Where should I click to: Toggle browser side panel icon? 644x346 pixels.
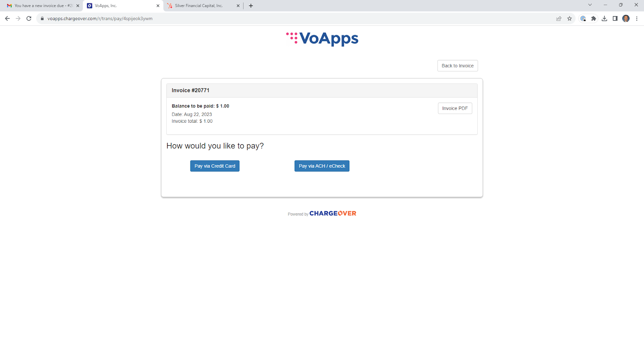click(x=615, y=19)
